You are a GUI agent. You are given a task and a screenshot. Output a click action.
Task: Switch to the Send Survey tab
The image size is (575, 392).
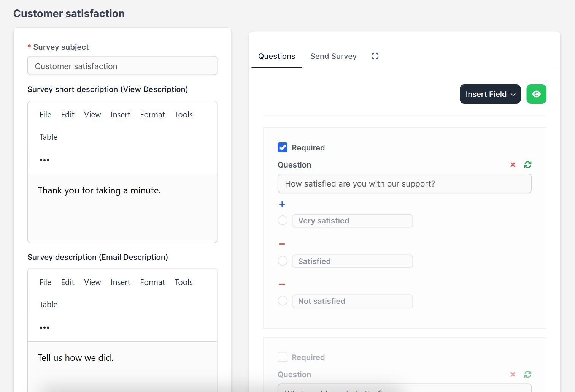point(334,56)
